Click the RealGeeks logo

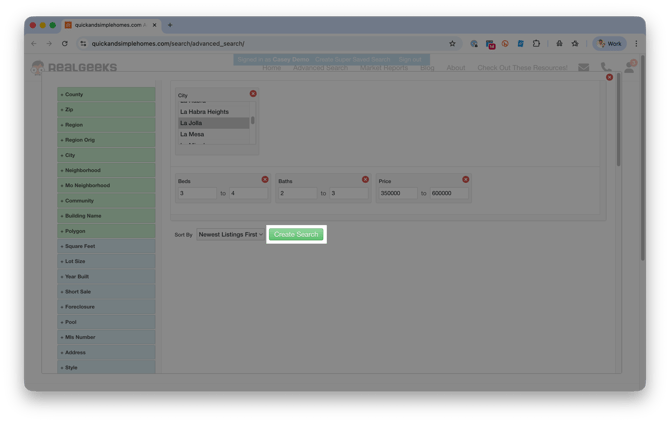click(74, 67)
